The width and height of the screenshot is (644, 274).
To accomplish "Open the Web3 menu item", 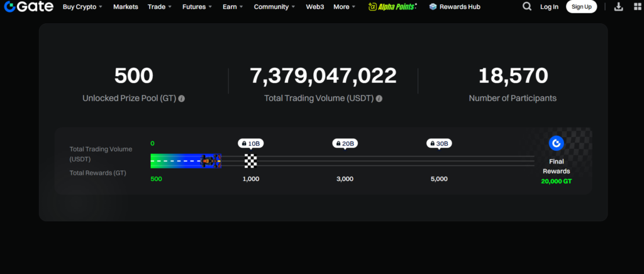I will pos(315,7).
